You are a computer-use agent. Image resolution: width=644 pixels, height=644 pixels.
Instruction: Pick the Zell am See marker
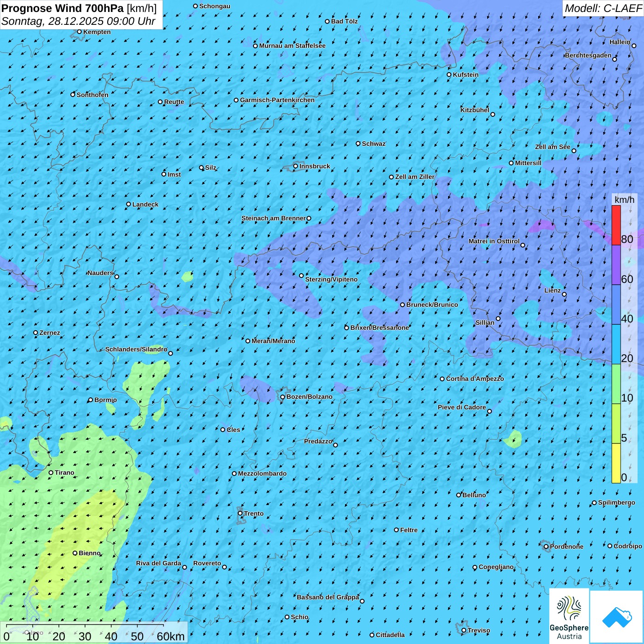[574, 151]
